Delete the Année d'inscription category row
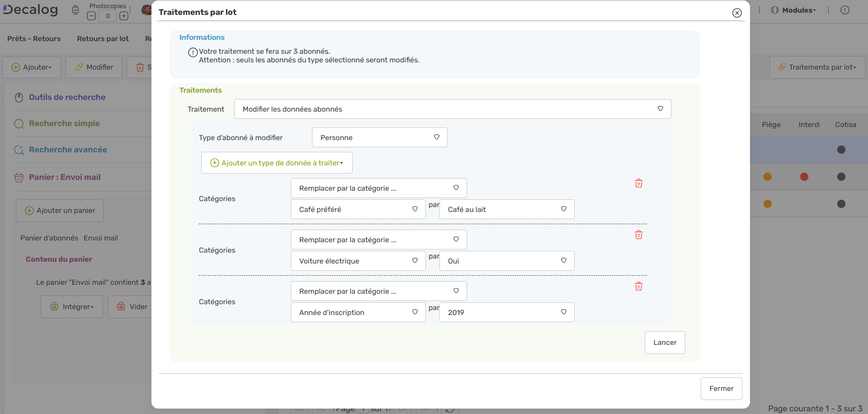Image resolution: width=868 pixels, height=414 pixels. tap(638, 286)
